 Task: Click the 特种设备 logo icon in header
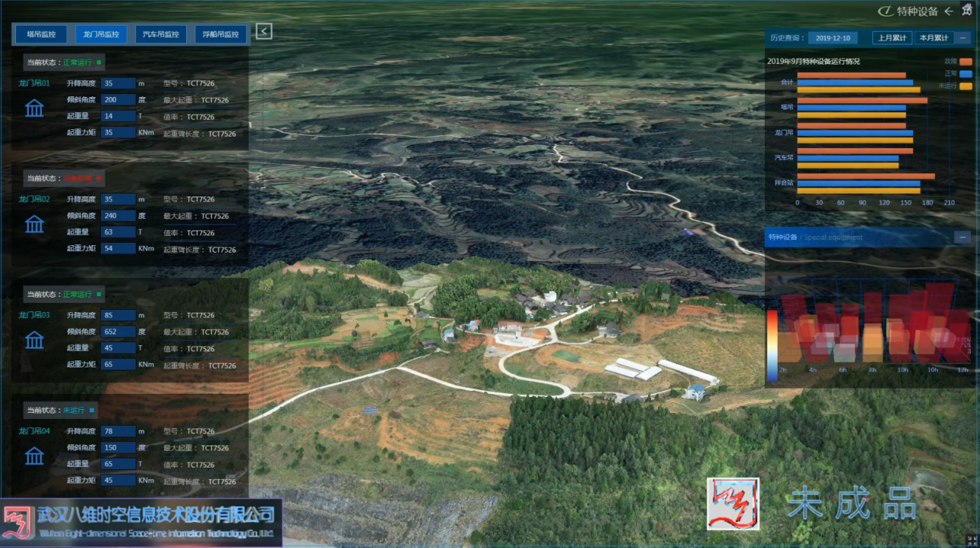click(x=885, y=11)
